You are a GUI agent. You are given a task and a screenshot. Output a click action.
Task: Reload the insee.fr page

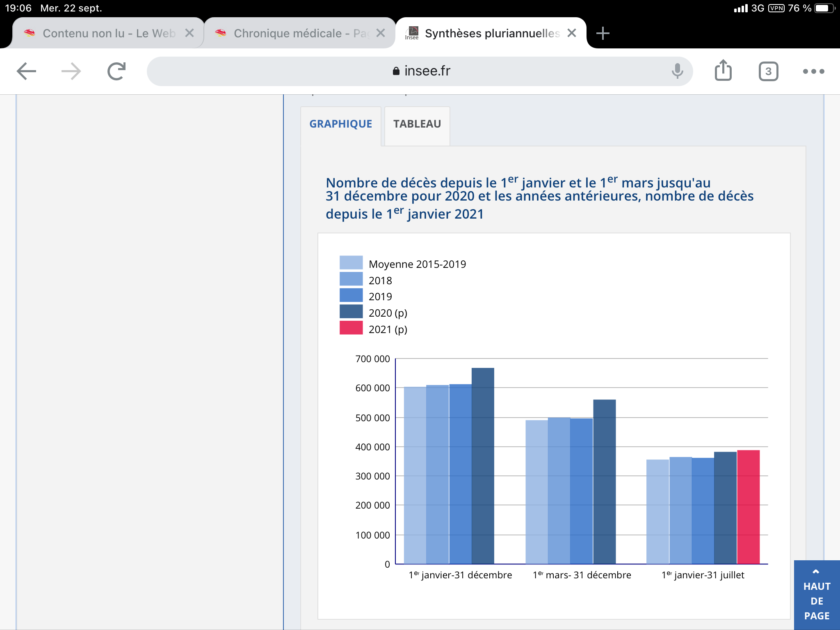pos(116,71)
